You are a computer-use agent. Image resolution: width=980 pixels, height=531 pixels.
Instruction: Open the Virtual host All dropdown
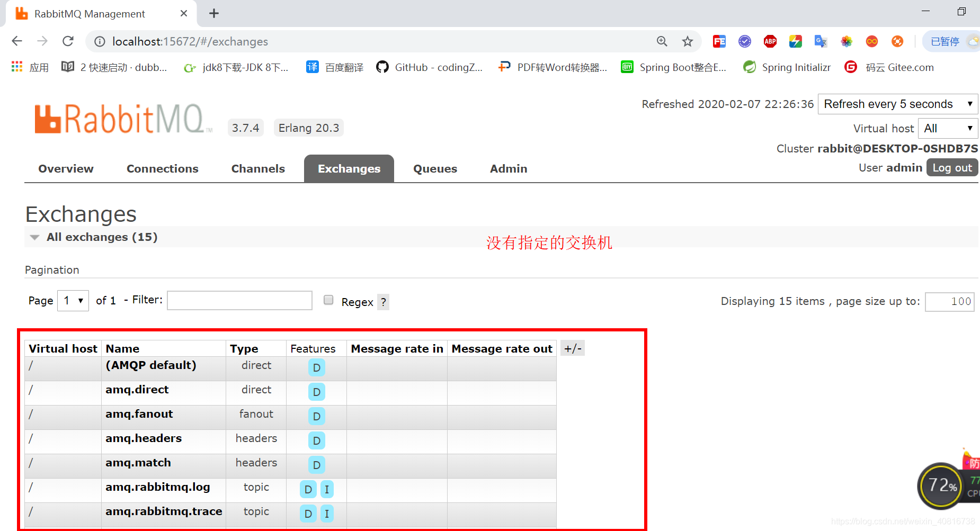[948, 128]
